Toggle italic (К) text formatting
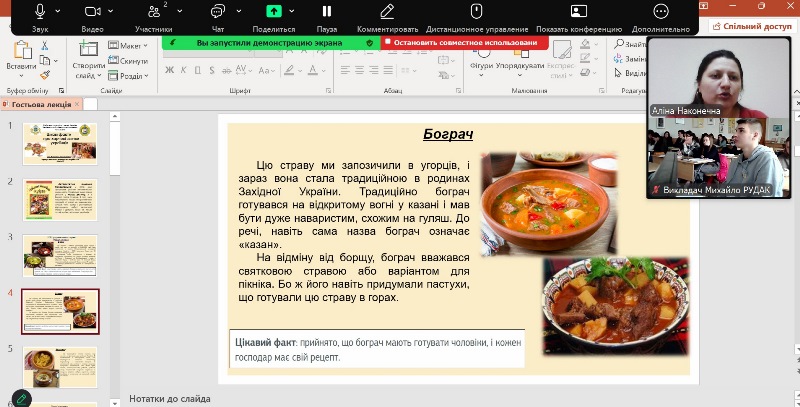 [x=185, y=70]
